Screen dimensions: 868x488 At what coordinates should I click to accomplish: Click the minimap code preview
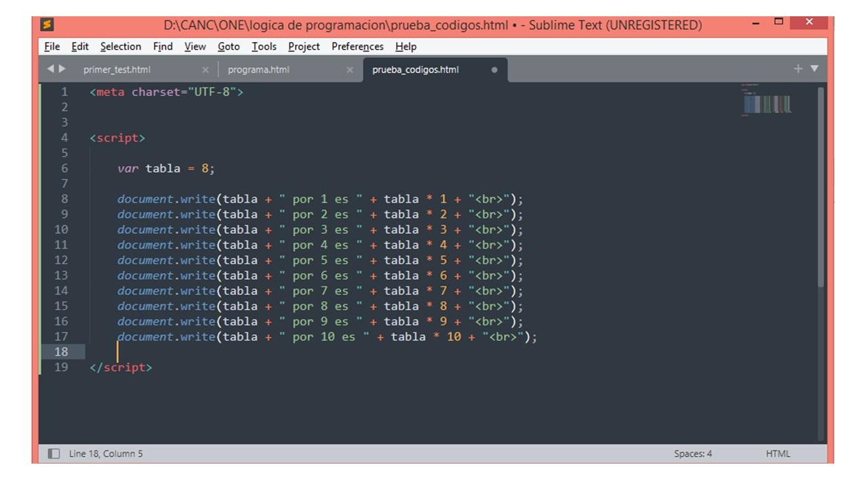point(767,102)
